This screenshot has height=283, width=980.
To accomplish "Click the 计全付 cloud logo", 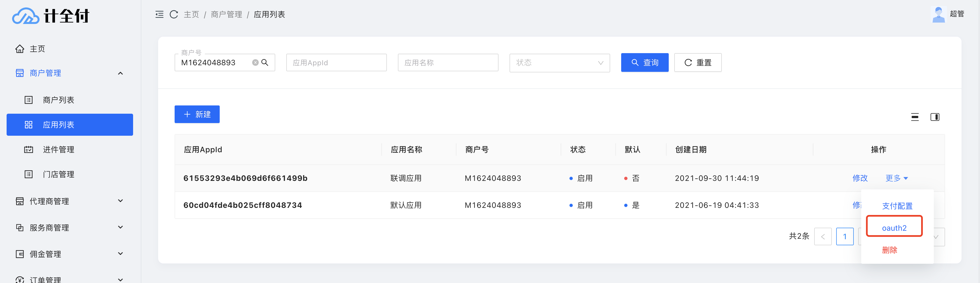I will click(26, 16).
